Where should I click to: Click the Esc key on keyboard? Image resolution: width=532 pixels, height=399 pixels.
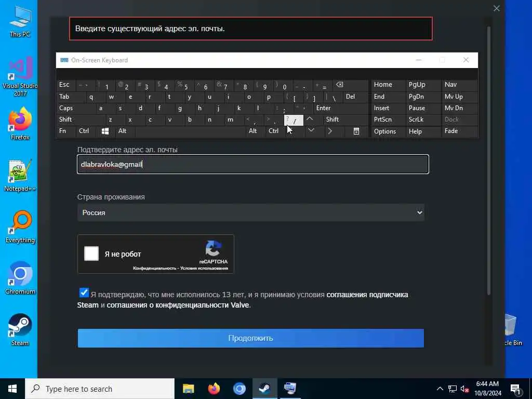coord(66,85)
